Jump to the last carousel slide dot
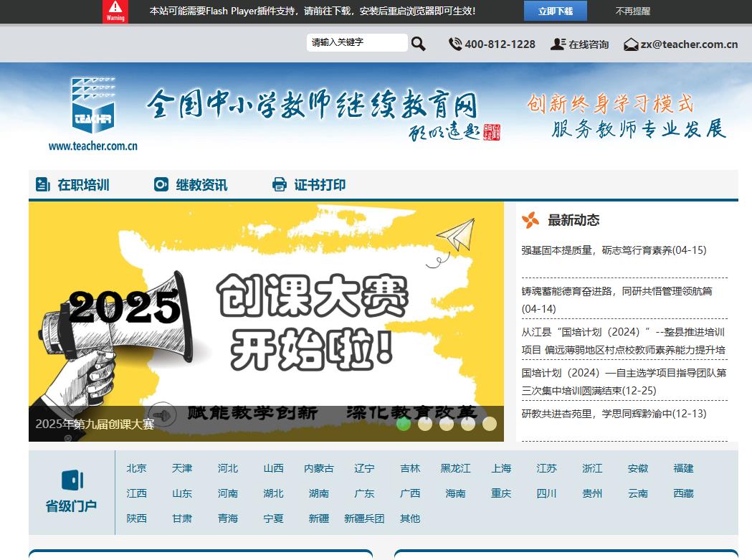The height and width of the screenshot is (560, 752). tap(490, 424)
